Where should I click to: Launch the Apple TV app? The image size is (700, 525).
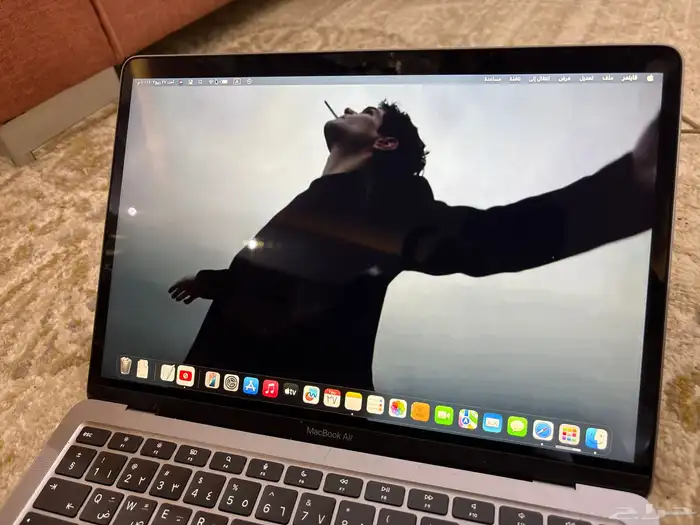pyautogui.click(x=291, y=391)
